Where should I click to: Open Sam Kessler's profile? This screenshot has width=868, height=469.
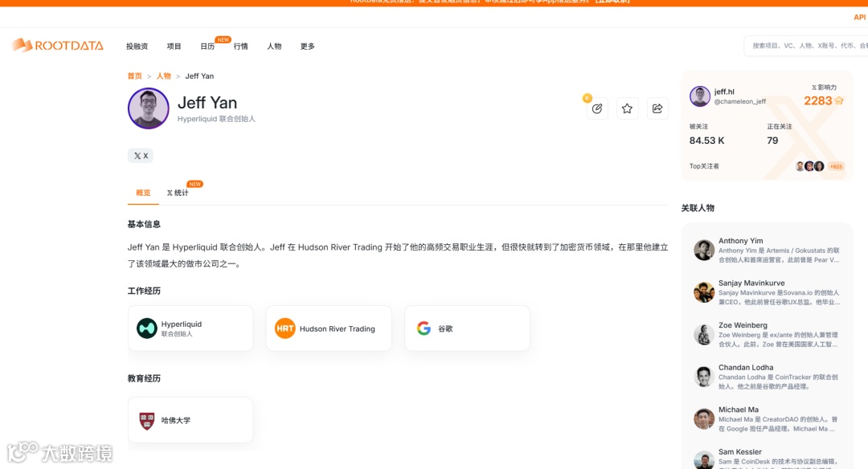point(768,458)
